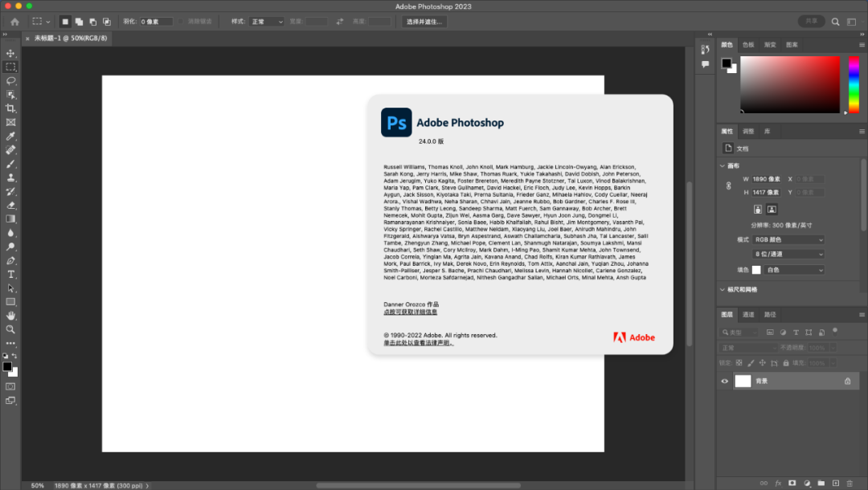868x490 pixels.
Task: Click the 共享 share button
Action: click(x=812, y=21)
